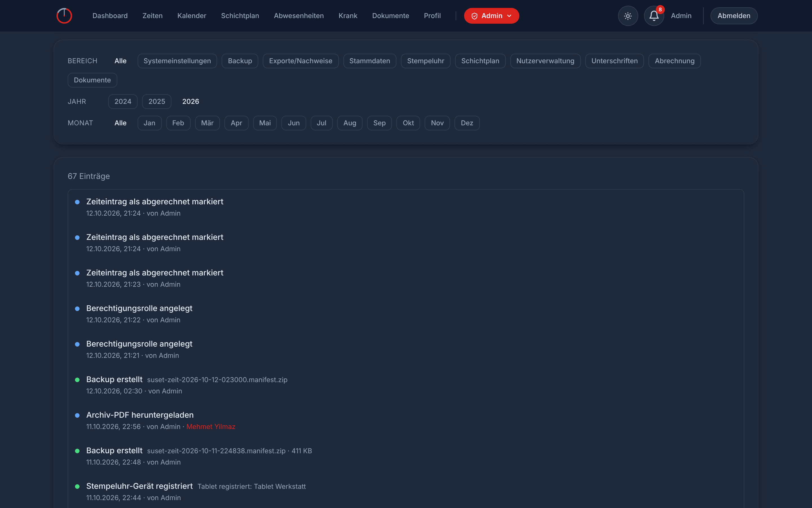The width and height of the screenshot is (812, 508).
Task: Open the Schichtplan nav item
Action: [240, 16]
